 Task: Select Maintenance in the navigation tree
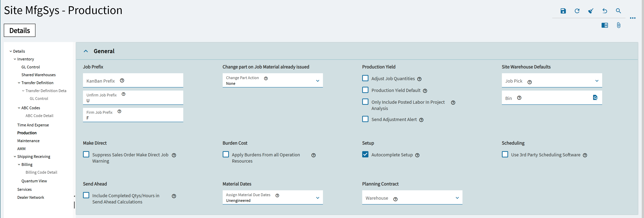point(28,141)
